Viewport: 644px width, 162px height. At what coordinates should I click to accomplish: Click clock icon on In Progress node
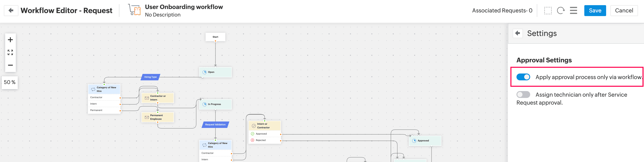click(205, 104)
